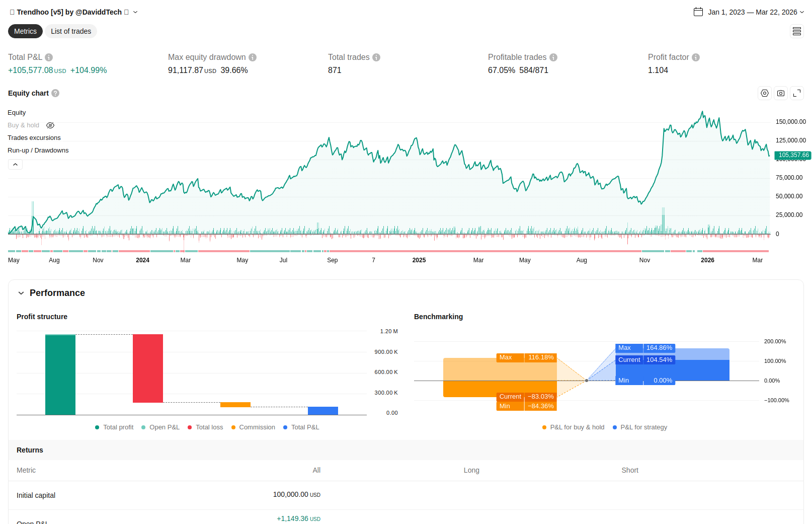812x524 pixels.
Task: Open the layout list icon at top right
Action: point(797,32)
